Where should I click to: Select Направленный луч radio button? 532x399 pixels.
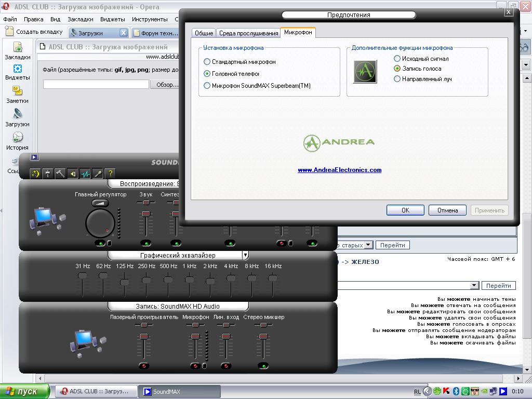point(397,79)
